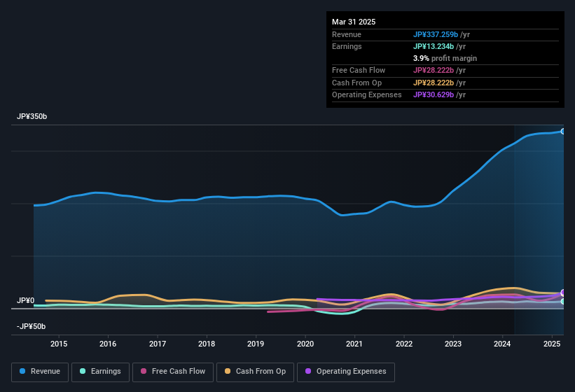Click the 2017 x-axis label

point(158,344)
